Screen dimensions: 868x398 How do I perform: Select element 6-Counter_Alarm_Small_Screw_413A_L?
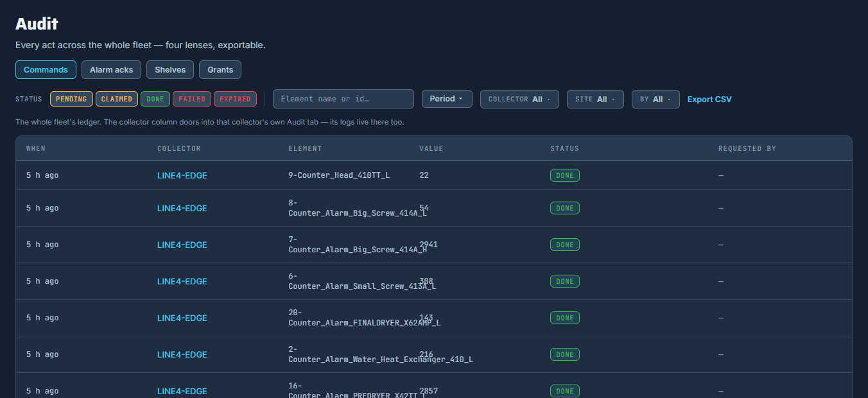click(362, 281)
